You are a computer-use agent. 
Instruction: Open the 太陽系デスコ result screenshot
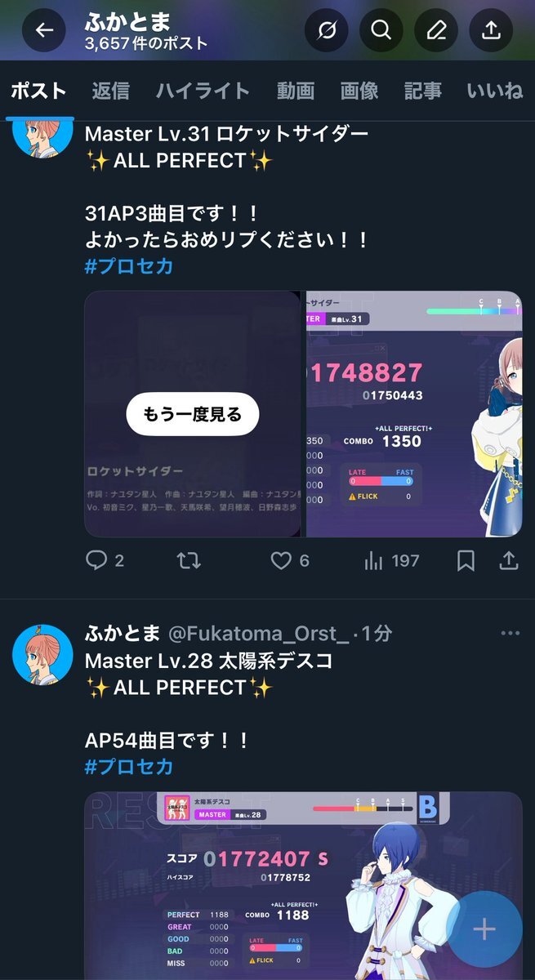click(x=303, y=885)
